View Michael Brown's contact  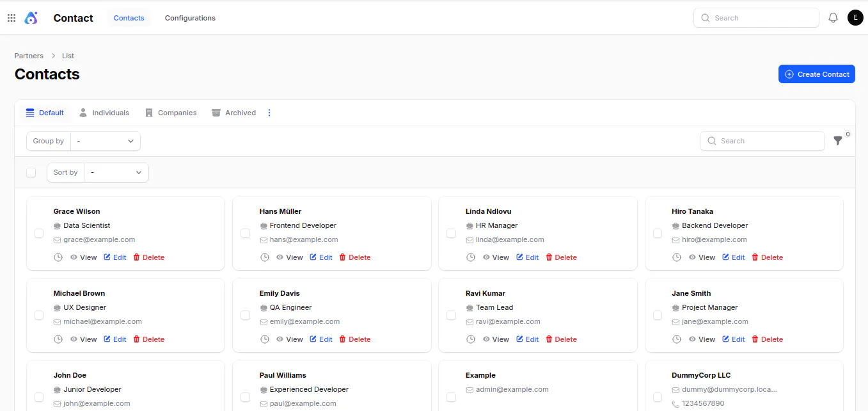pos(84,339)
